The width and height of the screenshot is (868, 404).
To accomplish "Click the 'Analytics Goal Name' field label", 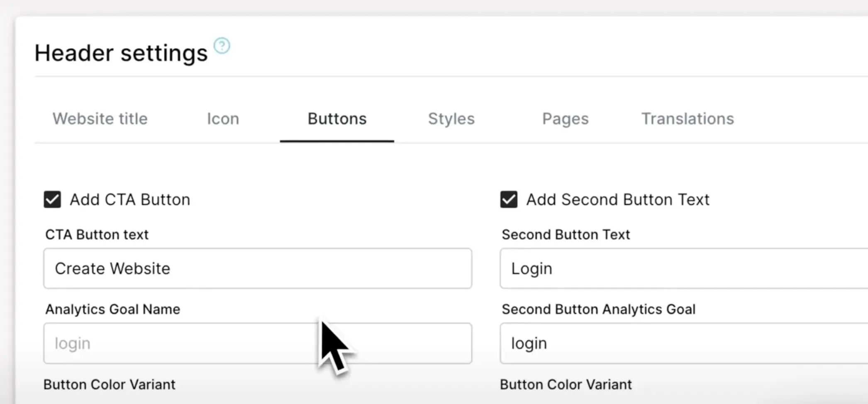I will (x=112, y=309).
